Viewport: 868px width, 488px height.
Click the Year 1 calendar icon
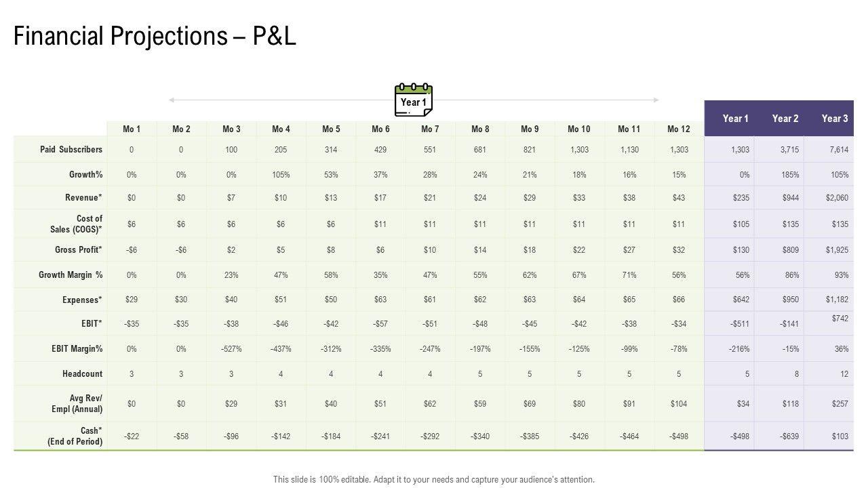[414, 100]
